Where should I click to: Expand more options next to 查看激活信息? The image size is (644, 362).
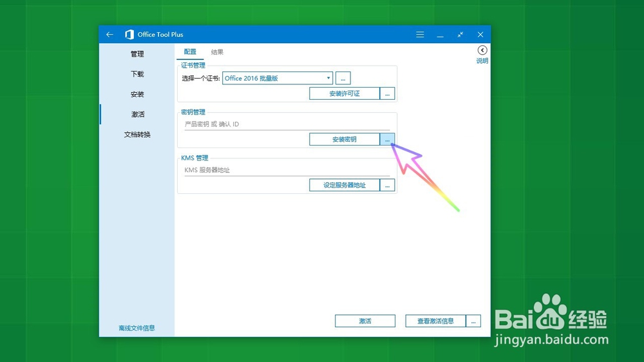473,321
